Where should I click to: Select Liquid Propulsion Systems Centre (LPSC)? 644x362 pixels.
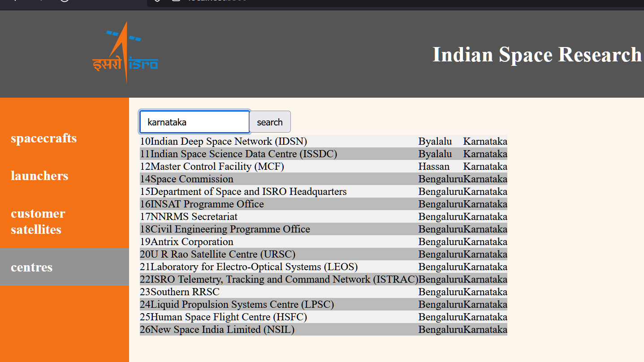click(242, 304)
